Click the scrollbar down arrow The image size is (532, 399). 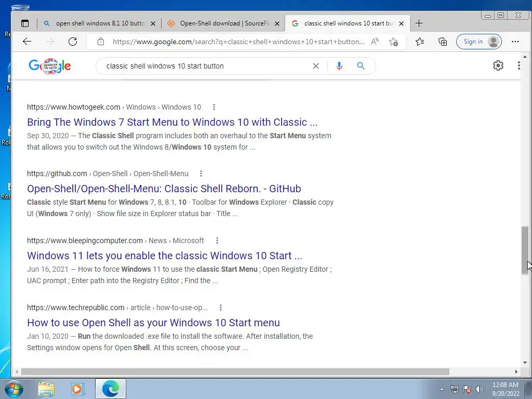(525, 362)
